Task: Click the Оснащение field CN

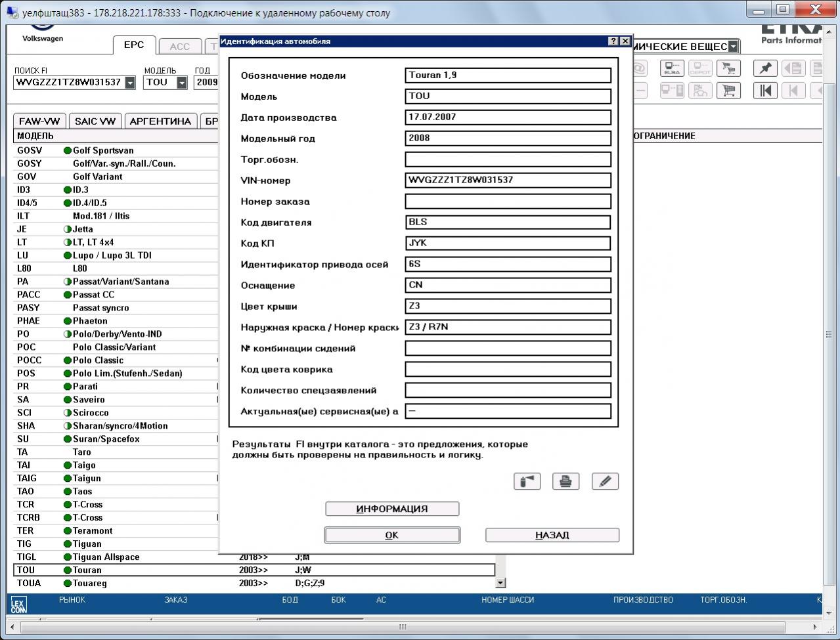Action: tap(508, 286)
